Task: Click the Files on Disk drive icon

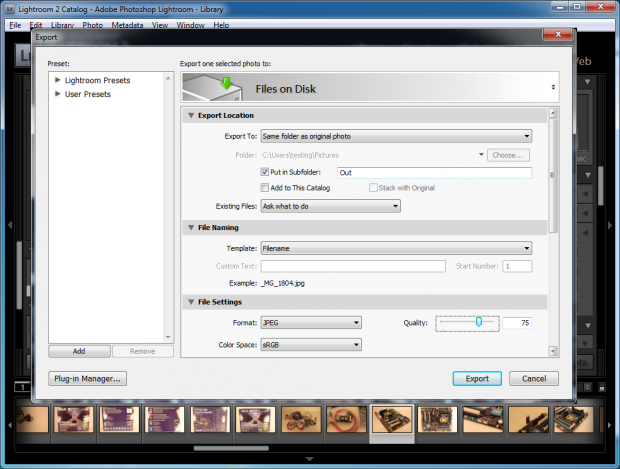Action: pos(213,87)
